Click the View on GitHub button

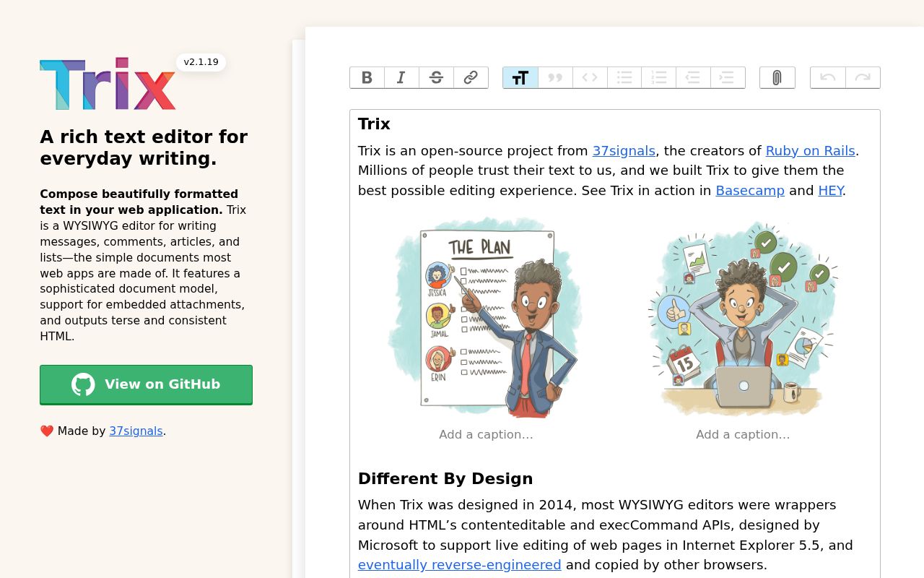click(x=146, y=384)
